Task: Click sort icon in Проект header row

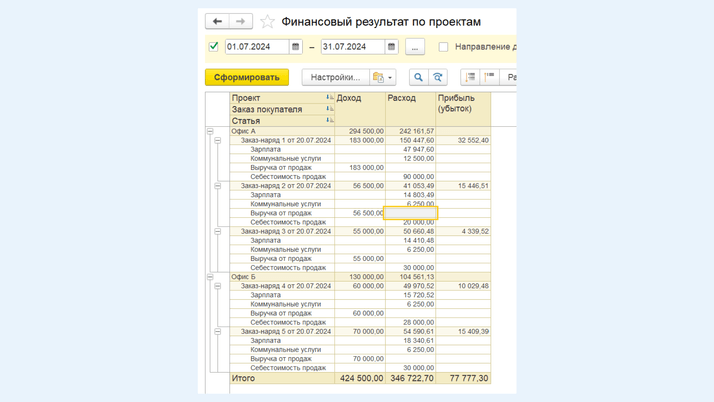Action: (329, 97)
